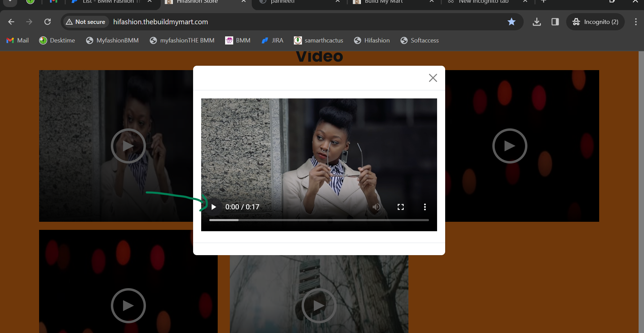Close the Build My Mart tab

[431, 2]
